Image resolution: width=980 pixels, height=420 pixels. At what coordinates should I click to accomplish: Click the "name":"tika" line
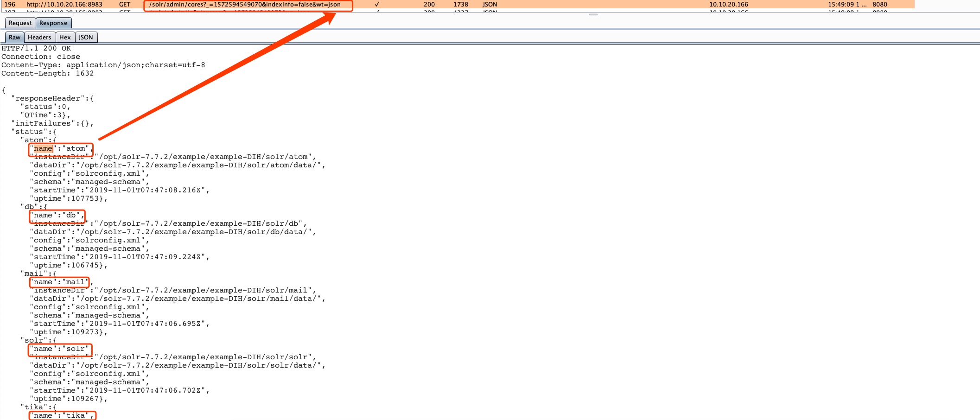(62, 415)
